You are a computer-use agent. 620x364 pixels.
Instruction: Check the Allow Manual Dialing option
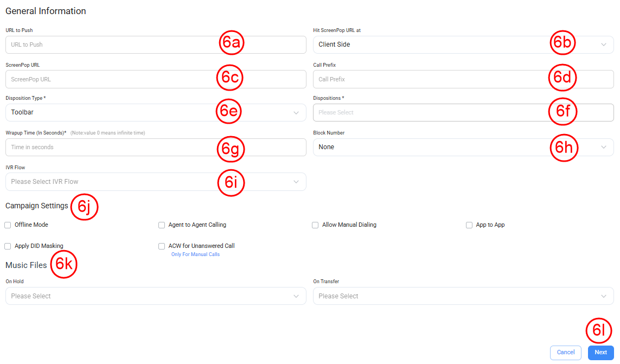tap(315, 225)
